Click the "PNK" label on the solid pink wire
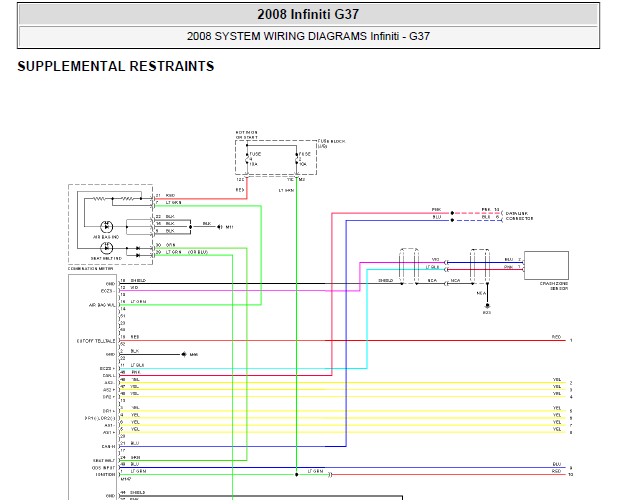630x500 pixels. click(x=436, y=210)
